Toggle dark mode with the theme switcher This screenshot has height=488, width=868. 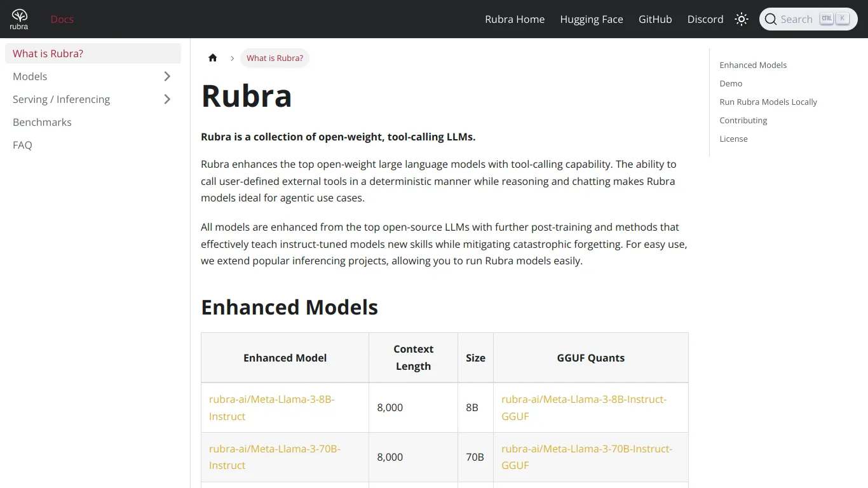(x=741, y=19)
